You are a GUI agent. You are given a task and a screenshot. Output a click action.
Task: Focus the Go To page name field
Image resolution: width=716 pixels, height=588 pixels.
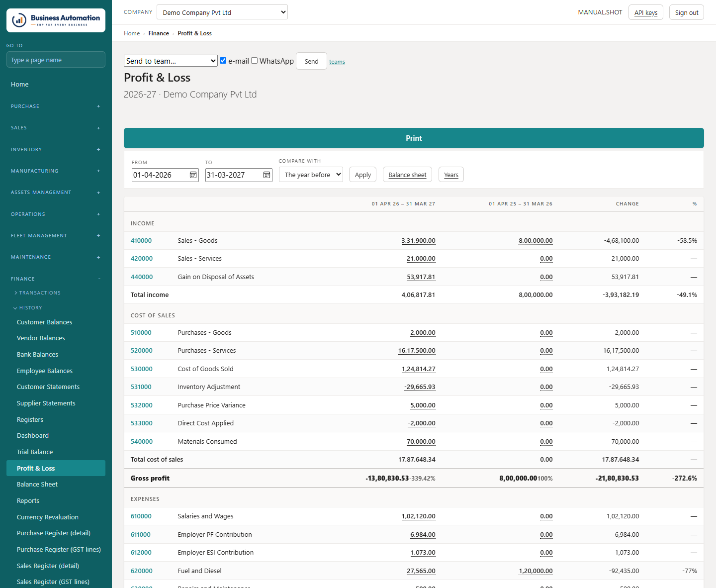[x=56, y=60]
